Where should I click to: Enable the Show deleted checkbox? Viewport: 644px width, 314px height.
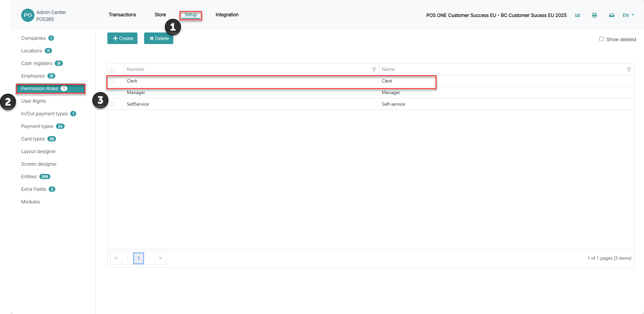click(601, 39)
